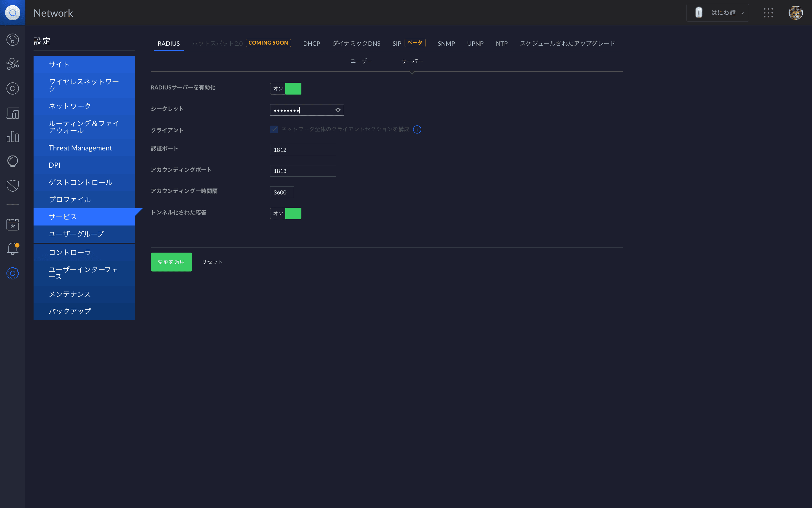Open サイト settings section
The height and width of the screenshot is (508, 812).
[84, 64]
